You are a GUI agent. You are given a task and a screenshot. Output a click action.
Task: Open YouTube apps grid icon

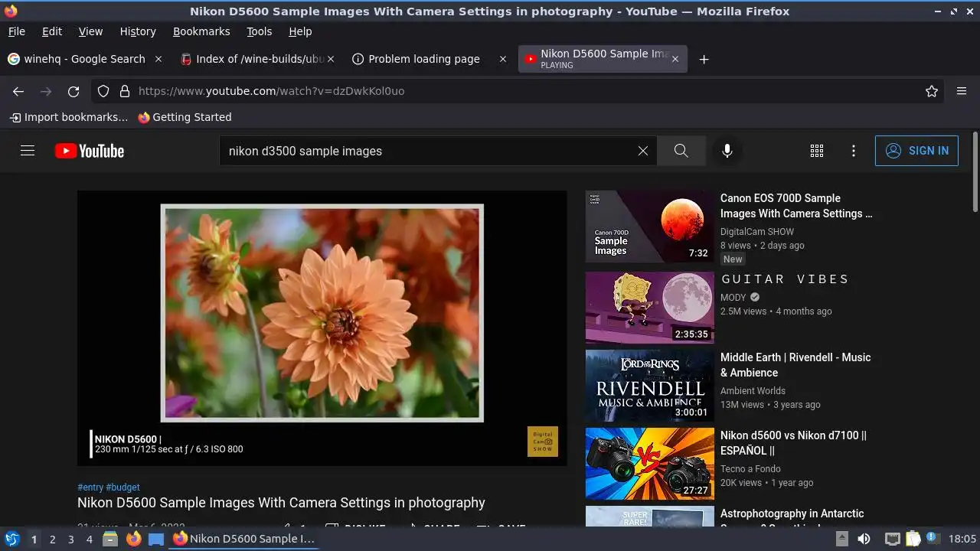pos(817,151)
